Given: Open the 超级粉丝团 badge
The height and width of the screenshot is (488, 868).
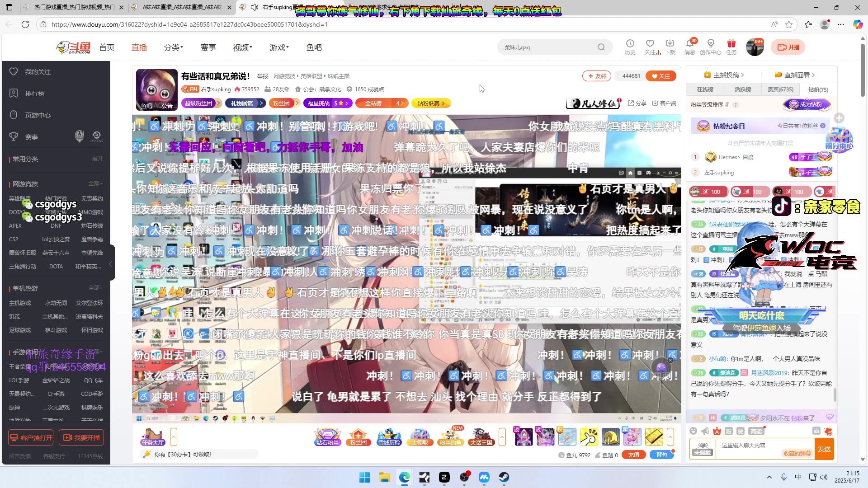Looking at the screenshot, I should [201, 103].
